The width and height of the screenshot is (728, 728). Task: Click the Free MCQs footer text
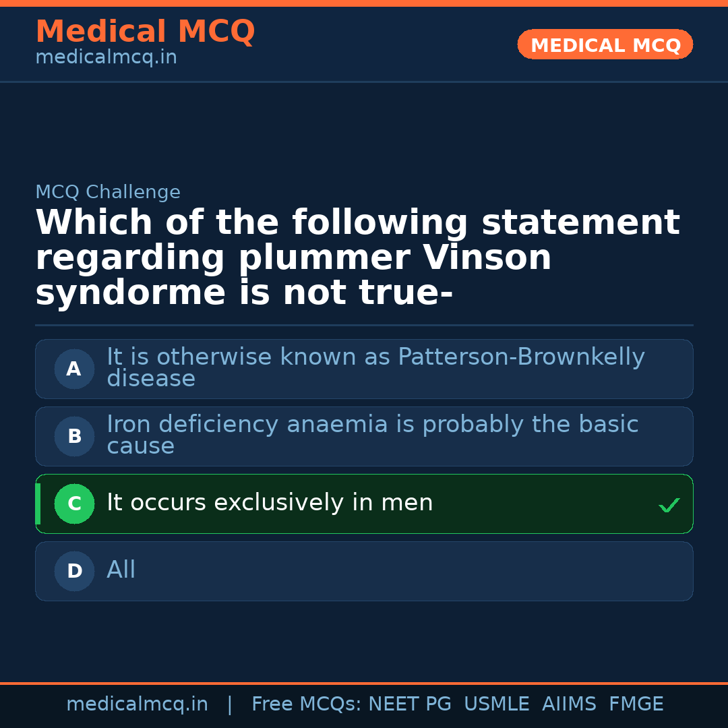(x=307, y=704)
